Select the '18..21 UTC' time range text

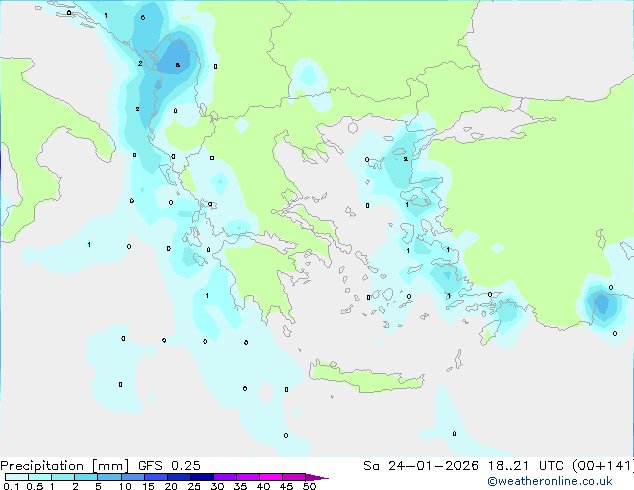tap(525, 466)
